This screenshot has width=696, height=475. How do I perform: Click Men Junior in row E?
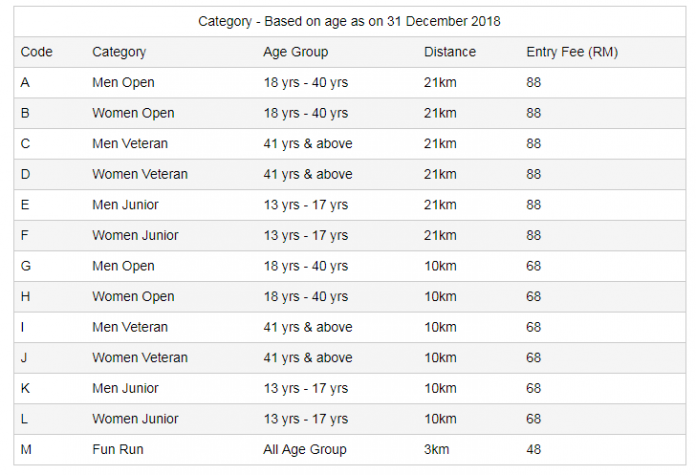pyautogui.click(x=125, y=205)
